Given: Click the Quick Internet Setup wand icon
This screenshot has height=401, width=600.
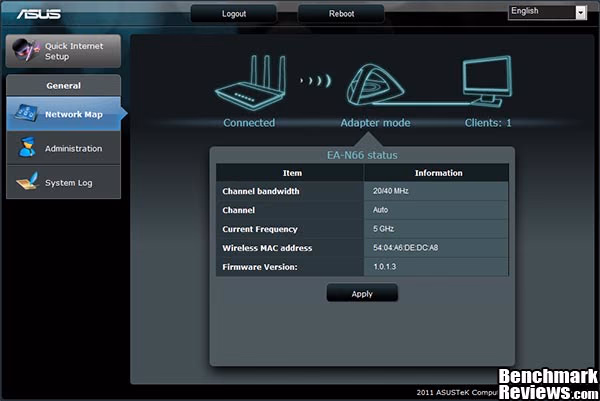Looking at the screenshot, I should click(x=25, y=50).
